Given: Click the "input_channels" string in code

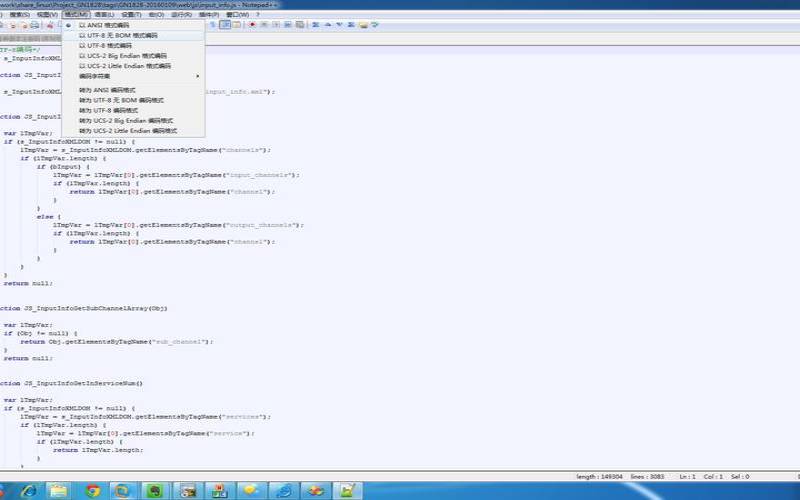Looking at the screenshot, I should click(261, 175).
